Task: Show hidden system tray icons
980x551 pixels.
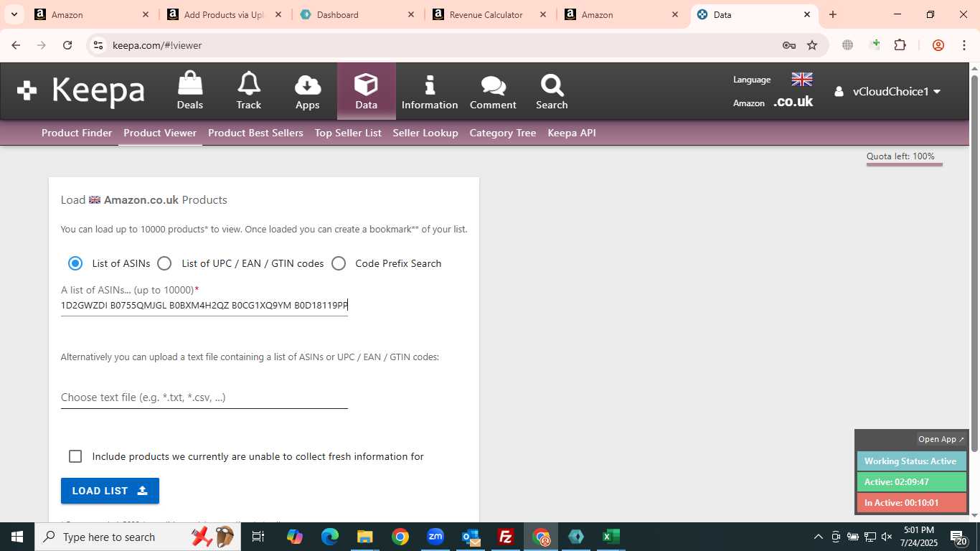Action: pos(818,537)
